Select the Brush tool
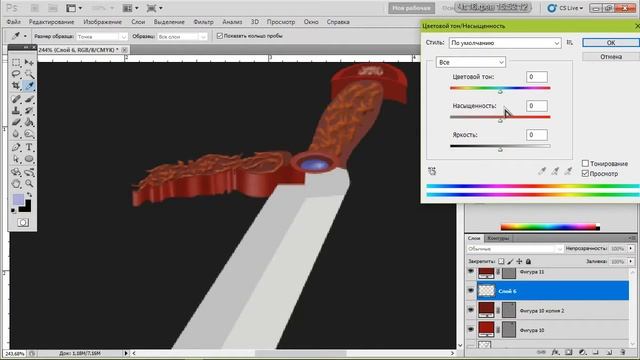 tap(29, 99)
